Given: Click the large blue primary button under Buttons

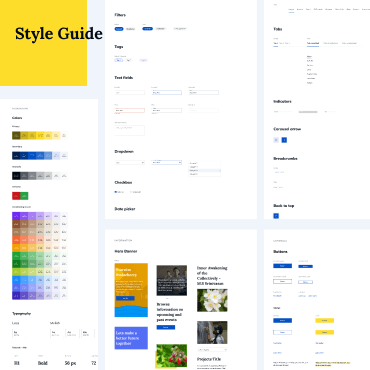Looking at the screenshot, I should click(282, 266).
